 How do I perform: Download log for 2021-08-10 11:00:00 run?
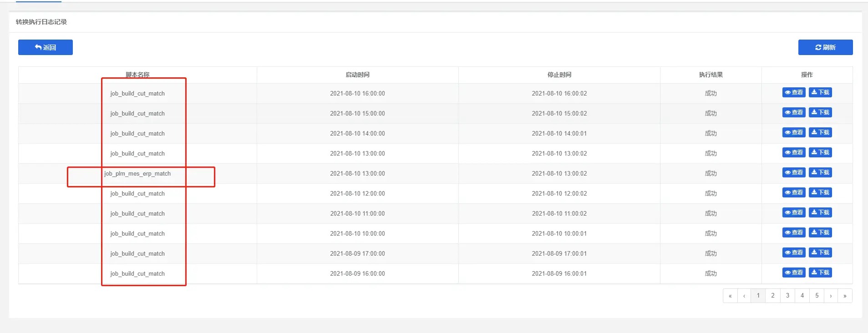[820, 212]
